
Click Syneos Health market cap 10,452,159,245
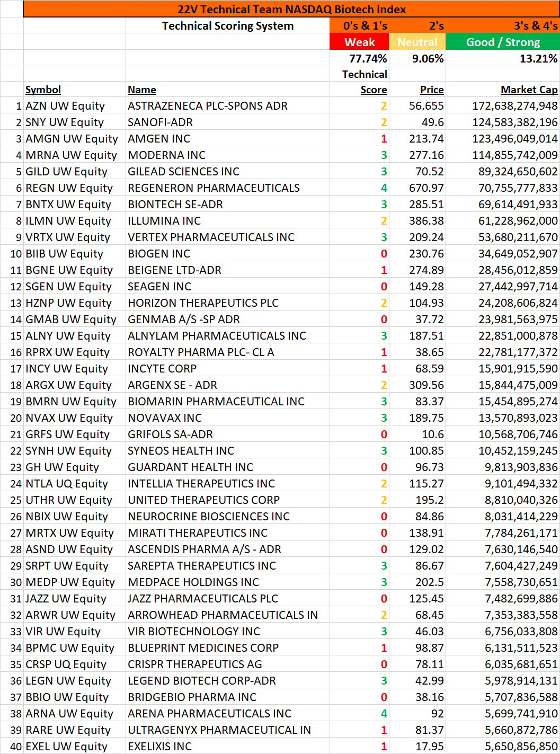click(x=503, y=451)
